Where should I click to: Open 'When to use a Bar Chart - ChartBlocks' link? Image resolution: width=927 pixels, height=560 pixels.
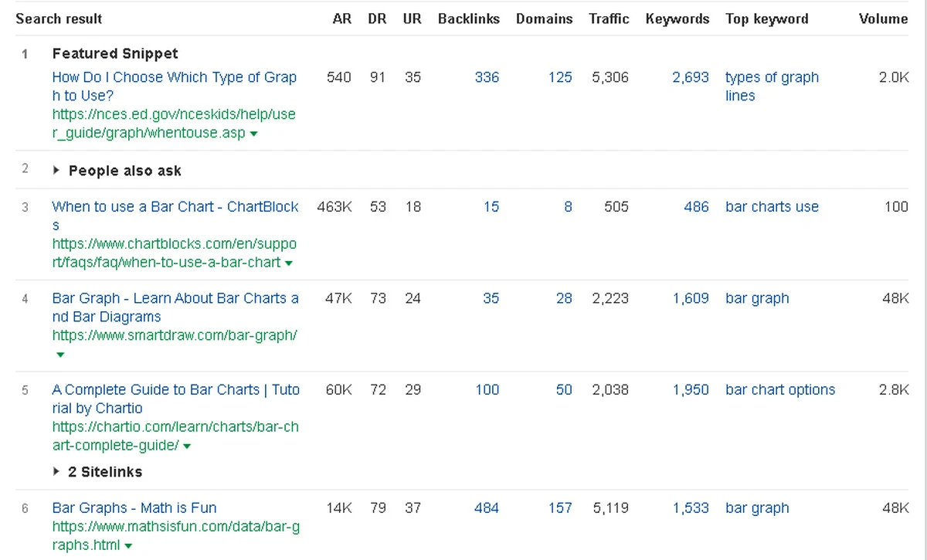[175, 216]
